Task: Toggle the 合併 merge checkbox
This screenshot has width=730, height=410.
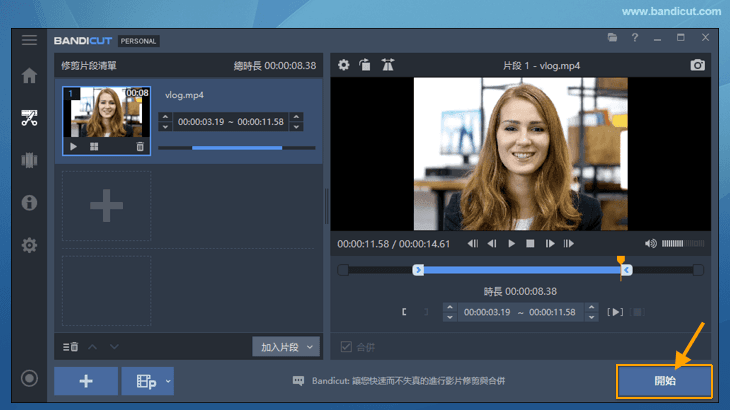Action: 346,347
